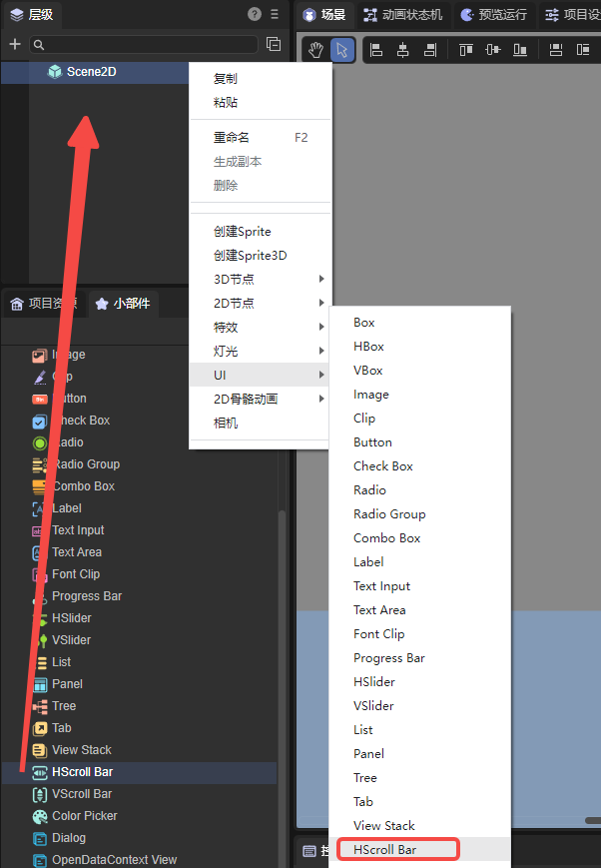Click the collapse-all icon beside search

click(x=273, y=44)
